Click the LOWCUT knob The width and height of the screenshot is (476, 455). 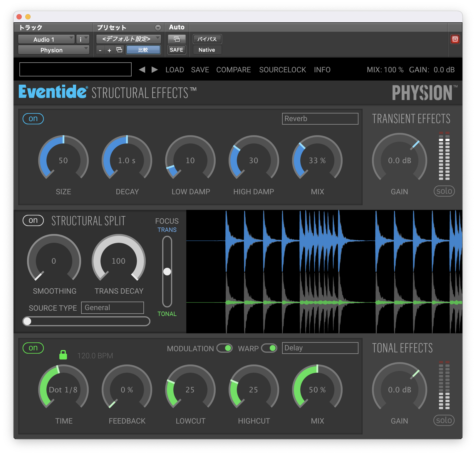click(190, 389)
